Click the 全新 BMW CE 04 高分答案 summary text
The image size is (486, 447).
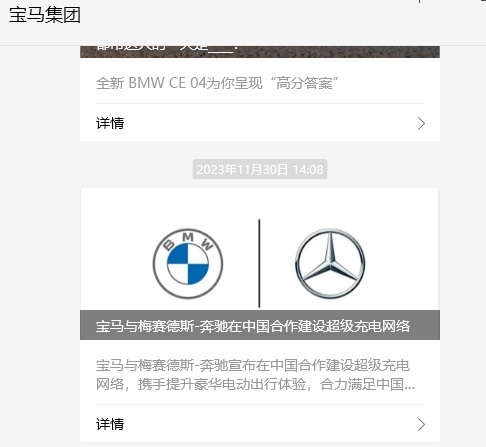point(217,83)
